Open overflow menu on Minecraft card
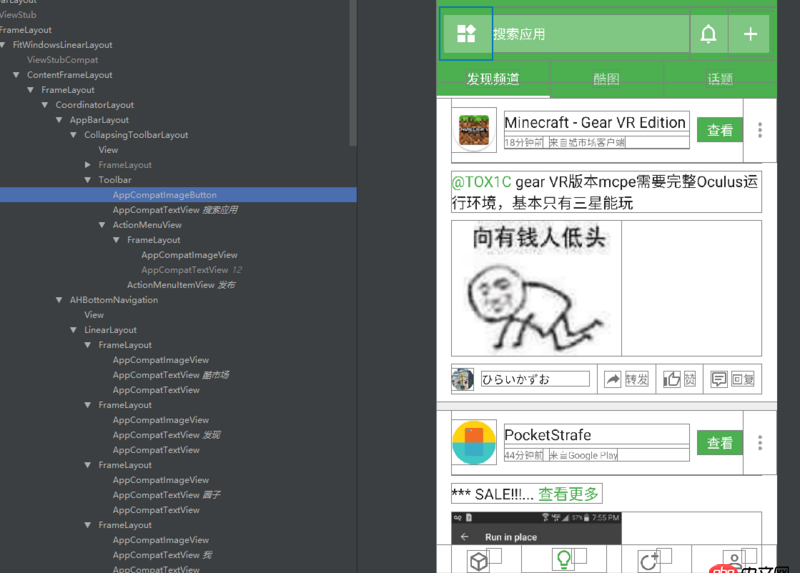 [760, 130]
